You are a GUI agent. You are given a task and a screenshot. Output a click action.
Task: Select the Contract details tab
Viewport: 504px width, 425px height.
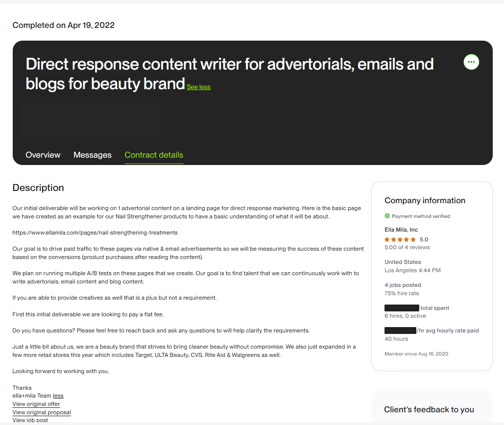point(154,155)
